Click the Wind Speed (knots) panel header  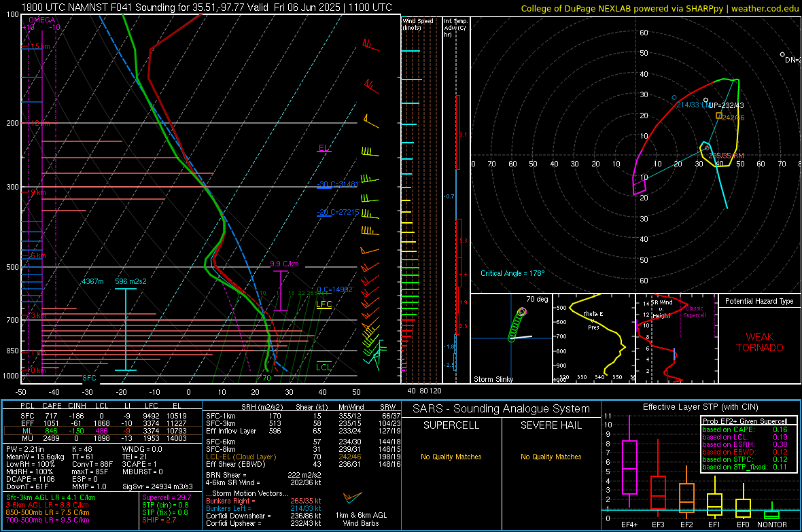(x=418, y=24)
